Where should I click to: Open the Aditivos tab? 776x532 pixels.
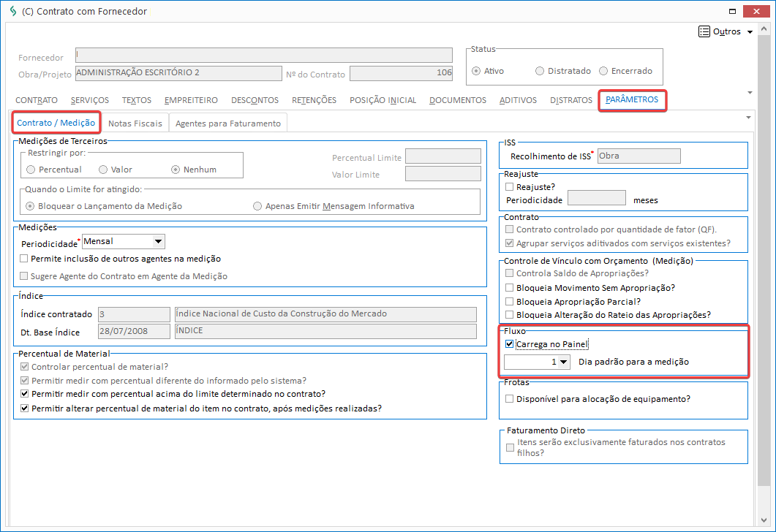click(518, 100)
